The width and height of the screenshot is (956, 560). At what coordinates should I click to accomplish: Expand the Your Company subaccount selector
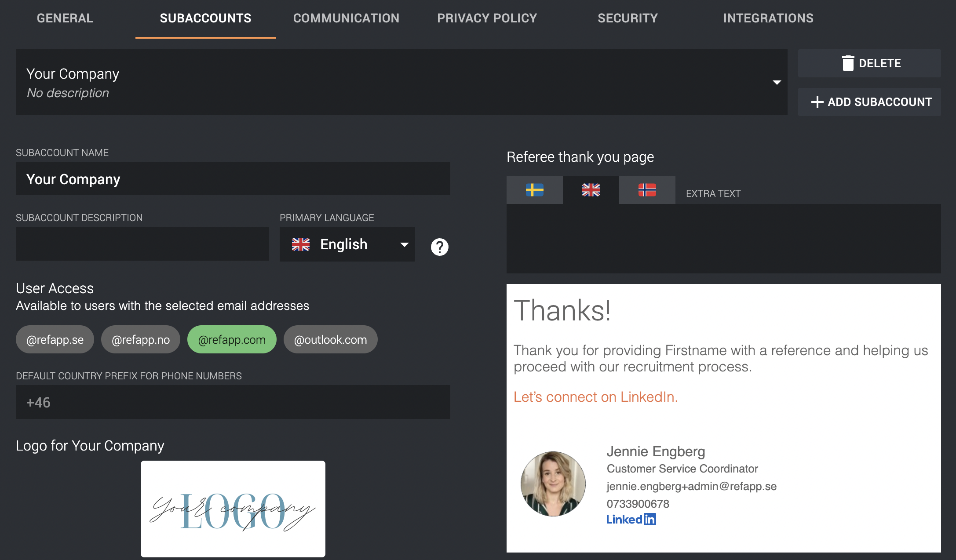tap(401, 82)
